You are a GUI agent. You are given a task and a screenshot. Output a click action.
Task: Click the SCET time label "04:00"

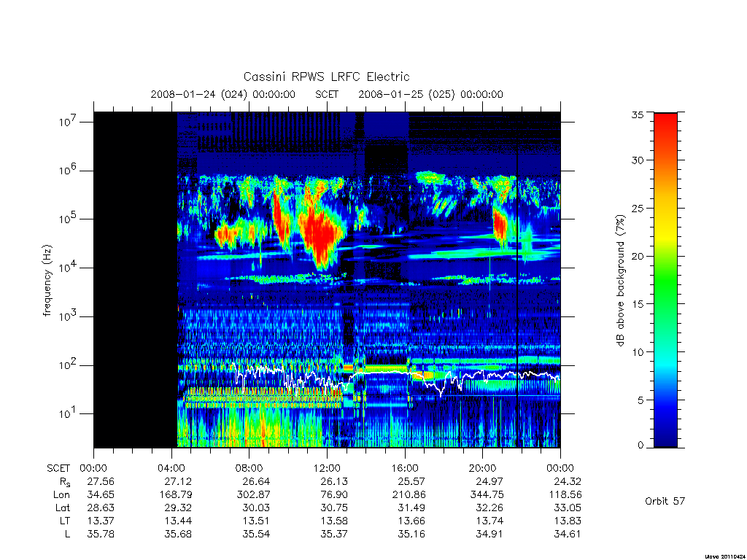(171, 468)
